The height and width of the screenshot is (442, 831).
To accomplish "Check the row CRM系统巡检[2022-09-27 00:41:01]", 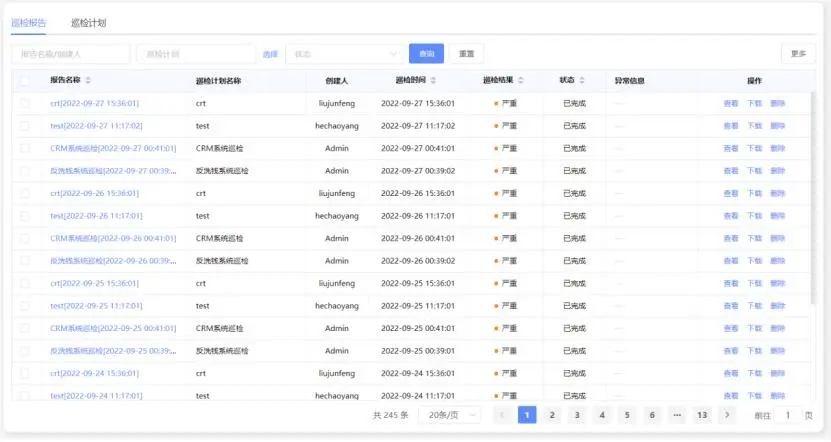I will click(24, 148).
